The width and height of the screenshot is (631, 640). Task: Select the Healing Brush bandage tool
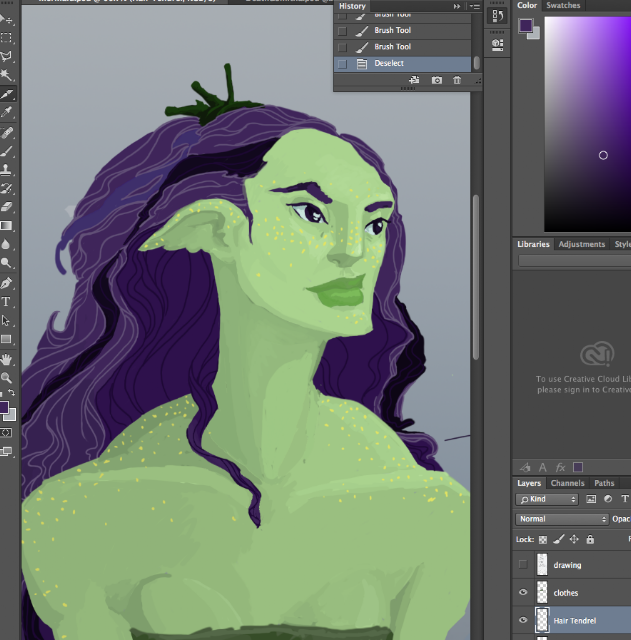pos(6,133)
